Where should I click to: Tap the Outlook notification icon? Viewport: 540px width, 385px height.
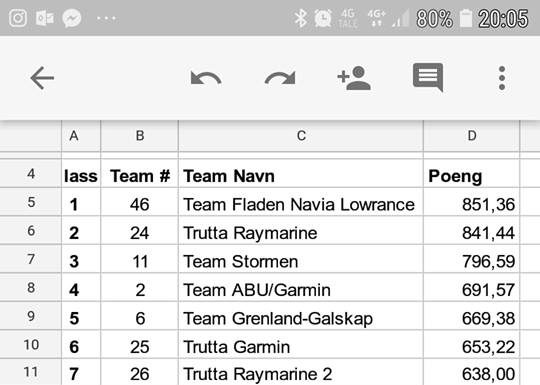(45, 18)
